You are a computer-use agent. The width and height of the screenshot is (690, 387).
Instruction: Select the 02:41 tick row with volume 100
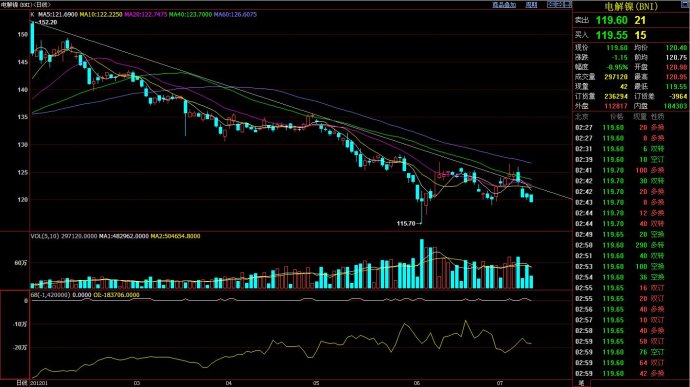tap(631, 170)
